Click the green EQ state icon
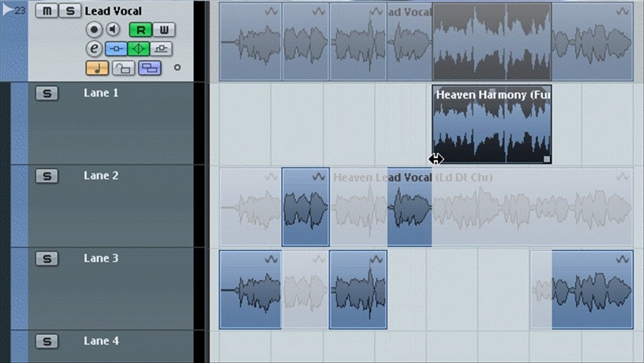 tap(138, 49)
